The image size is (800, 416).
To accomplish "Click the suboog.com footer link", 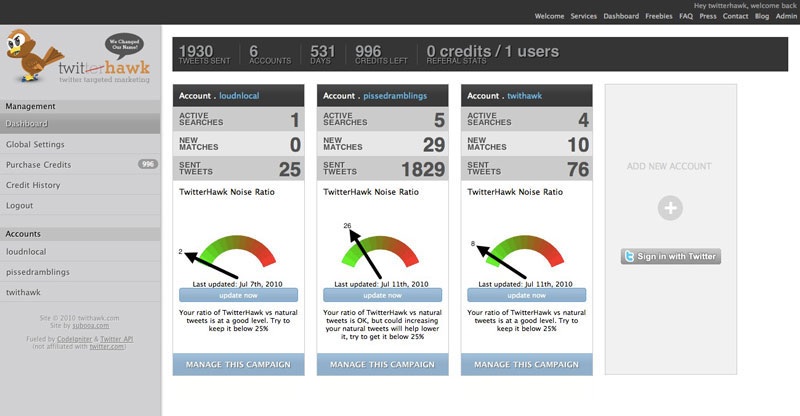I will (x=90, y=326).
